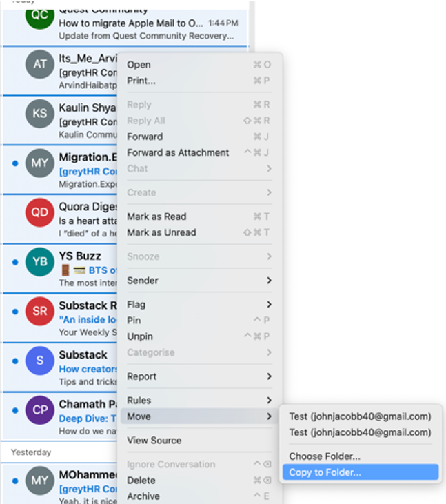This screenshot has width=446, height=504.
Task: Choose Mark as Read
Action: pos(199,216)
